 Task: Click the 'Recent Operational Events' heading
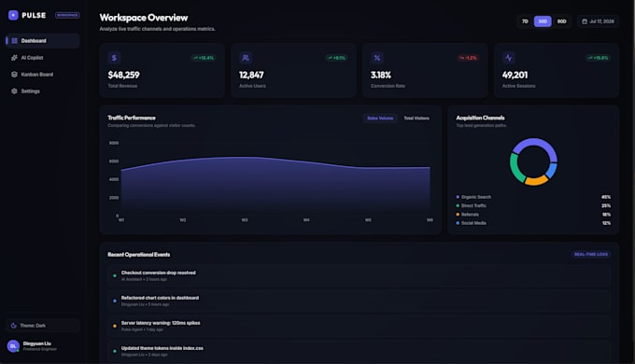(x=139, y=255)
